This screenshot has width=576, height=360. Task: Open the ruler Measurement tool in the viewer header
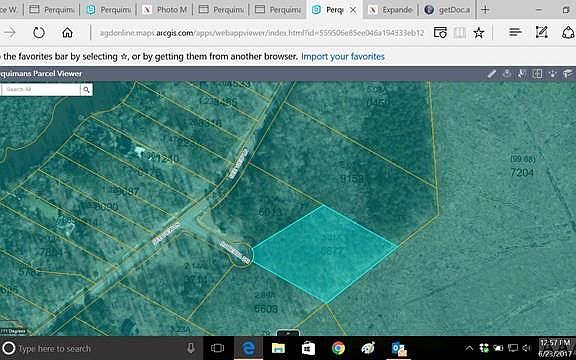point(492,74)
